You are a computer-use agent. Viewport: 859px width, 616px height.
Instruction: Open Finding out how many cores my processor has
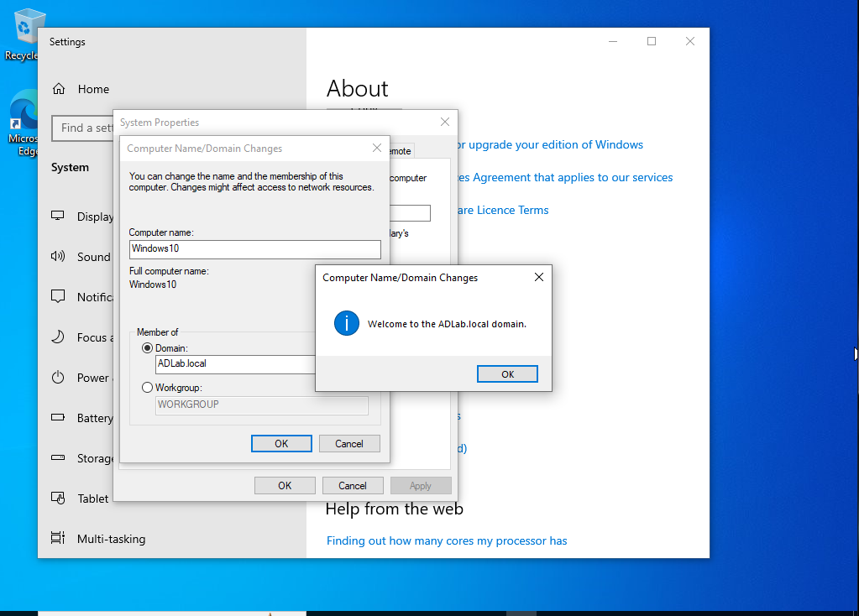click(x=447, y=541)
